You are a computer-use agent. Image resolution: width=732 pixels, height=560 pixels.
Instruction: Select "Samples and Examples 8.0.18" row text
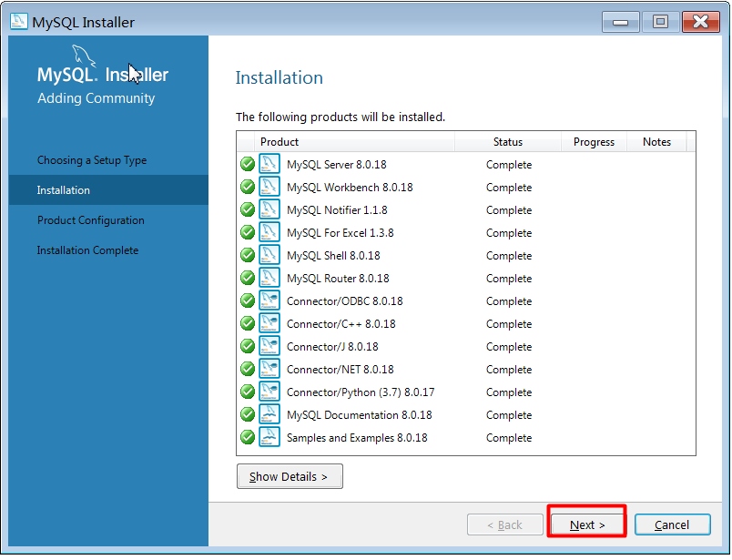click(x=357, y=438)
